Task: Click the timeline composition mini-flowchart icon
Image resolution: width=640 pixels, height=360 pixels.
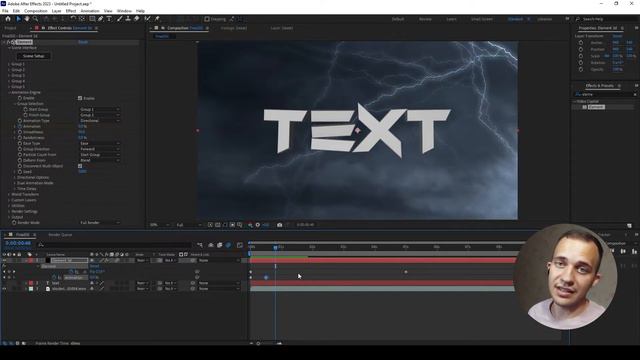Action: (x=200, y=245)
